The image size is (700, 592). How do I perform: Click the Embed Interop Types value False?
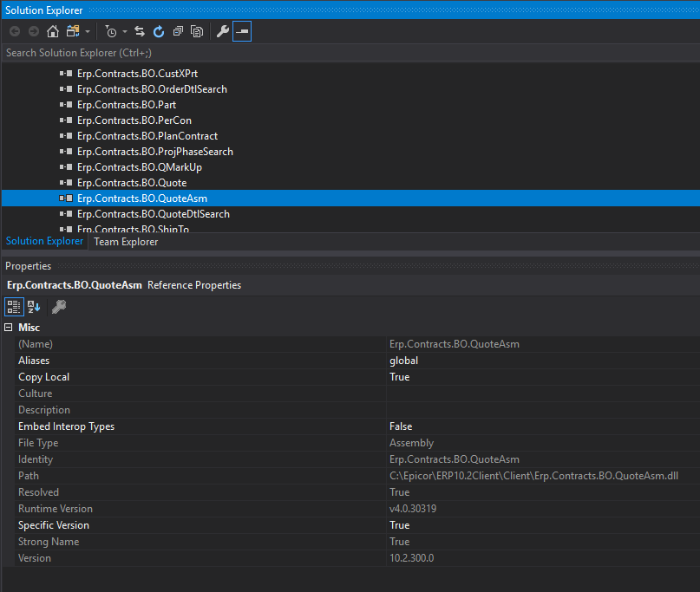point(401,426)
